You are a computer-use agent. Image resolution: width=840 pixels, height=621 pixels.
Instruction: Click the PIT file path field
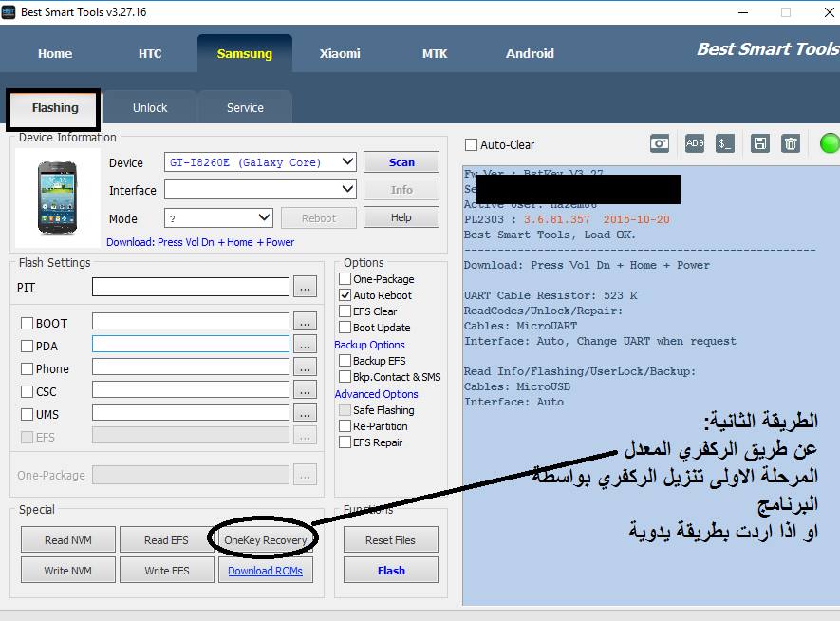191,287
